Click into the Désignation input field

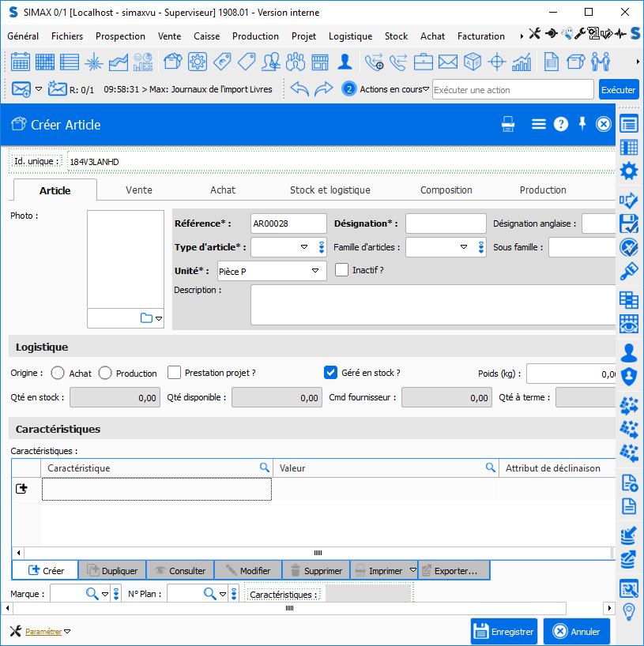(x=446, y=223)
